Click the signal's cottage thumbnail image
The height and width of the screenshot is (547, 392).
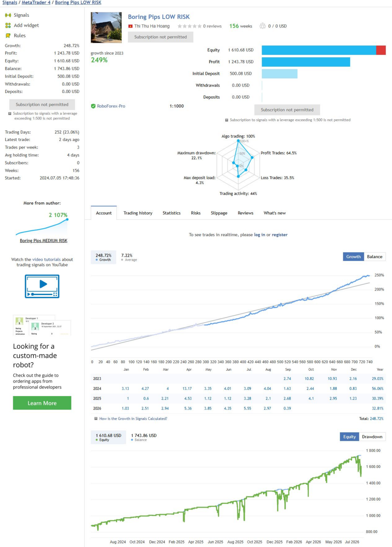coord(106,28)
